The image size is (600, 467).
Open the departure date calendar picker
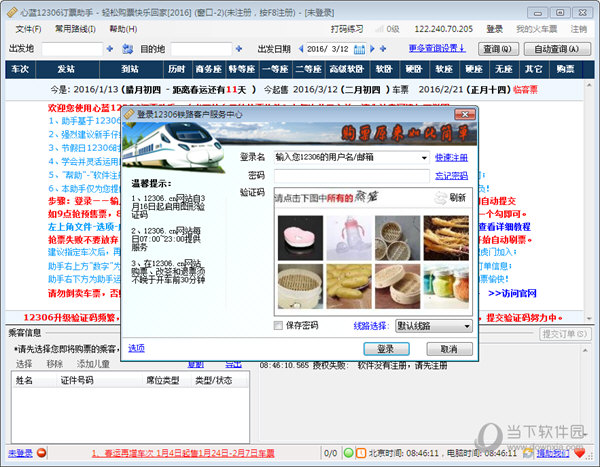pyautogui.click(x=359, y=49)
